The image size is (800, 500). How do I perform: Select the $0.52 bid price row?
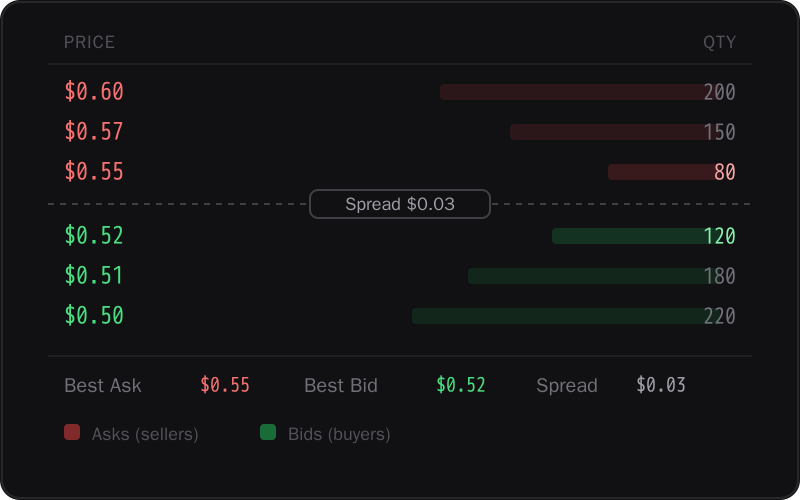(400, 236)
